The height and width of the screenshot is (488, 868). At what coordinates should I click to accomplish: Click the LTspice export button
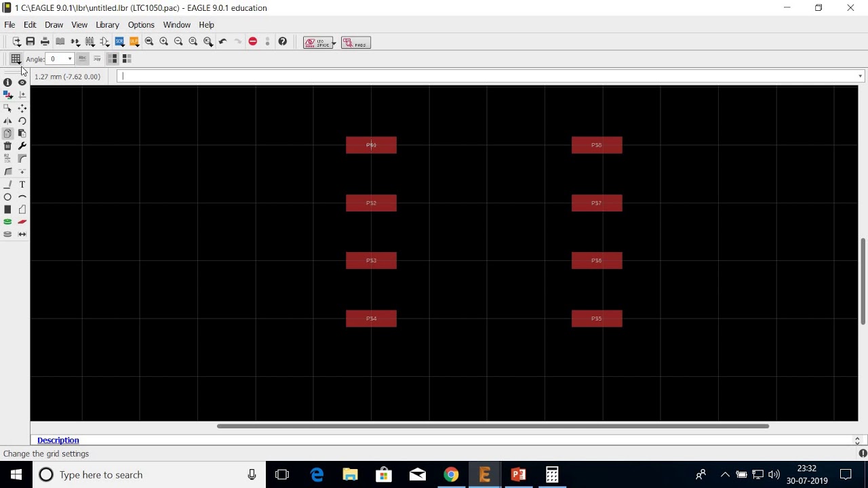[x=319, y=43]
